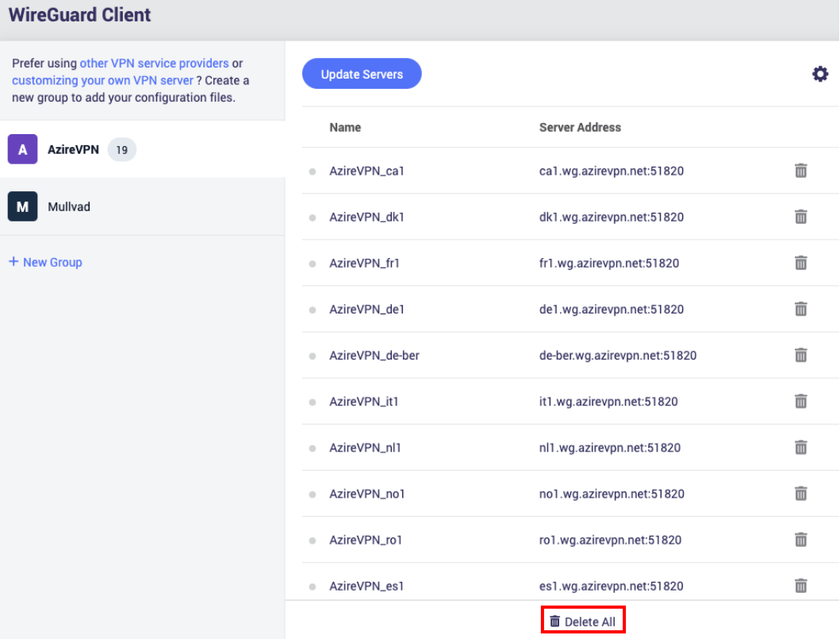The width and height of the screenshot is (840, 639).
Task: Delete the AzireVPN_dk1 server entry
Action: pyautogui.click(x=801, y=217)
